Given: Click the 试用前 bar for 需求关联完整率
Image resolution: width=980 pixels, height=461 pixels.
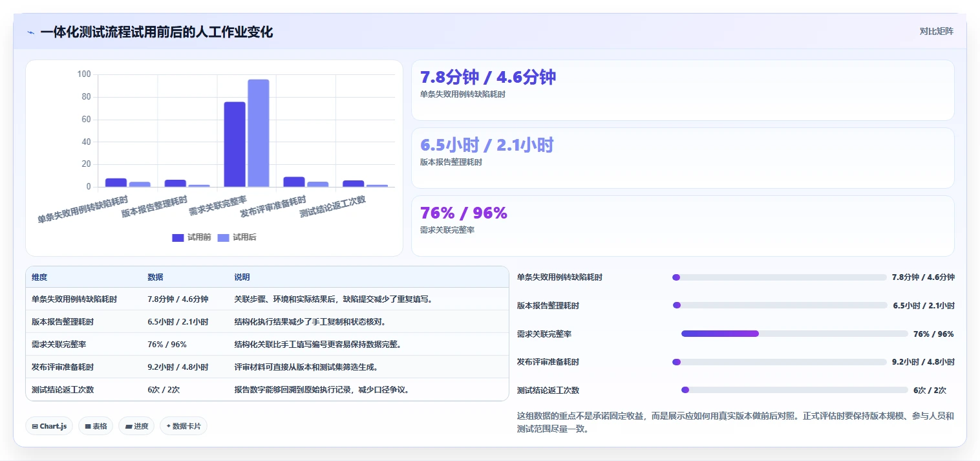Looking at the screenshot, I should click(235, 144).
